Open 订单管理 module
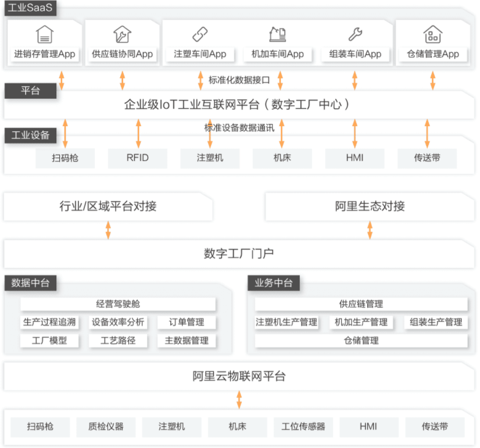480x448 pixels. click(x=187, y=322)
